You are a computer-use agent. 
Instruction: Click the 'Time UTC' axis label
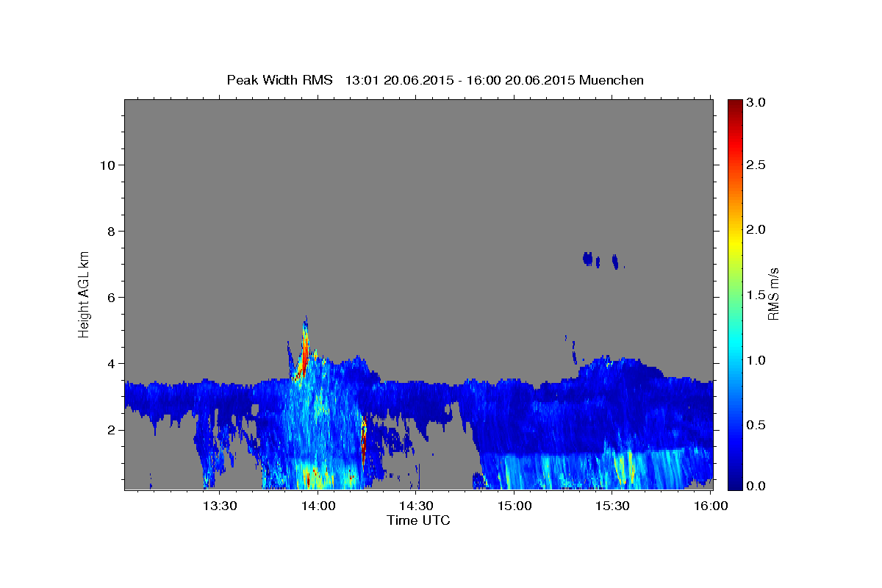click(418, 520)
